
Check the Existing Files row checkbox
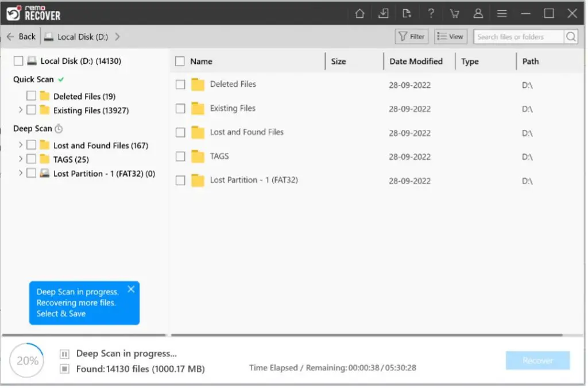[181, 109]
